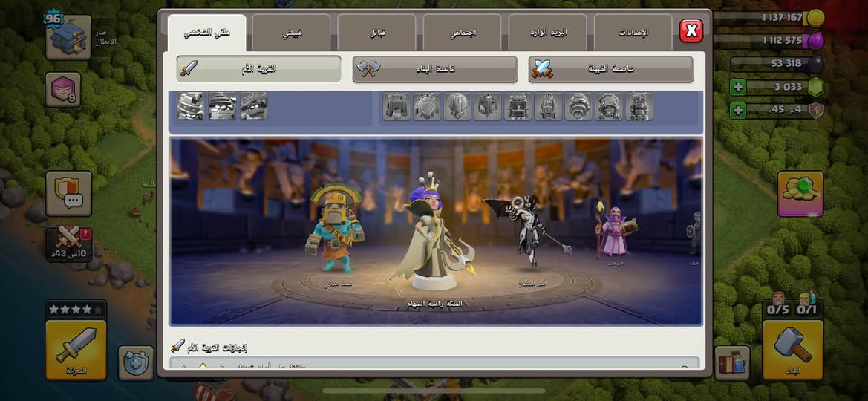Viewport: 868px width, 401px height.
Task: Click the first siege machine icon in the row of nine
Action: (x=397, y=106)
